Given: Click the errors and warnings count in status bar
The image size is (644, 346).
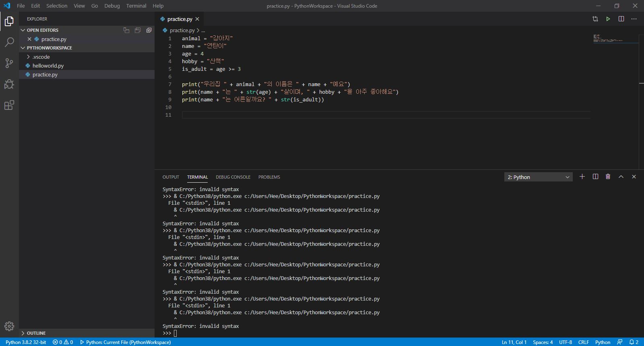Looking at the screenshot, I should pyautogui.click(x=63, y=342).
